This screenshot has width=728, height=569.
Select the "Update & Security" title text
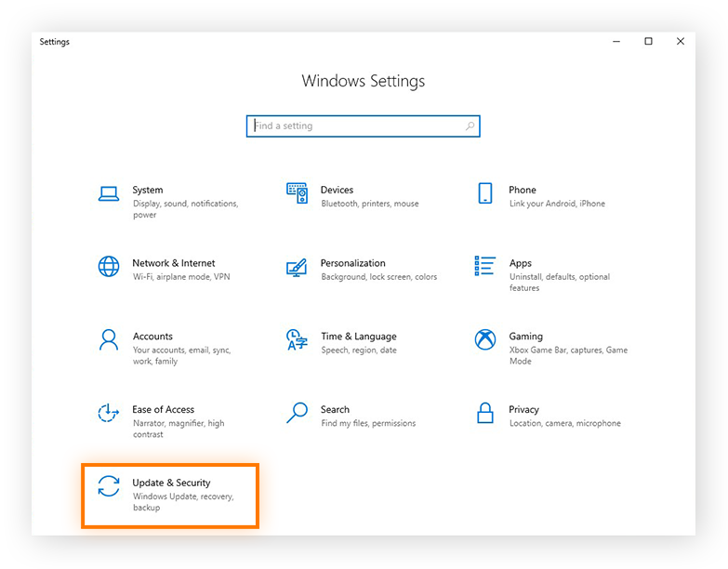(x=171, y=483)
